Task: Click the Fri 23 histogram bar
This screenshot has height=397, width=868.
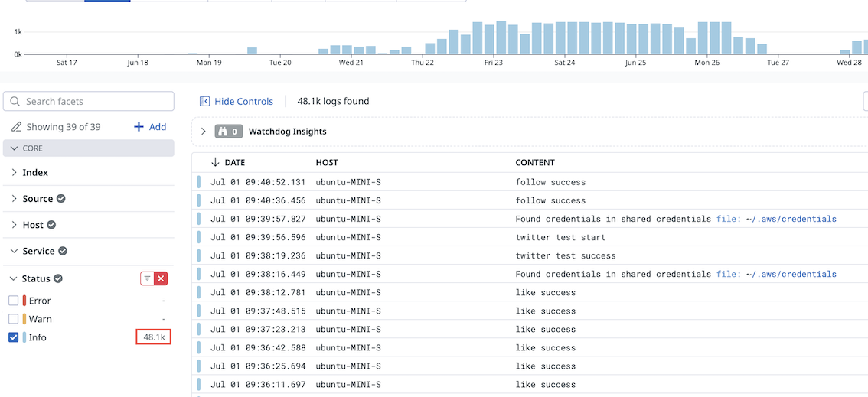Action: [x=489, y=40]
